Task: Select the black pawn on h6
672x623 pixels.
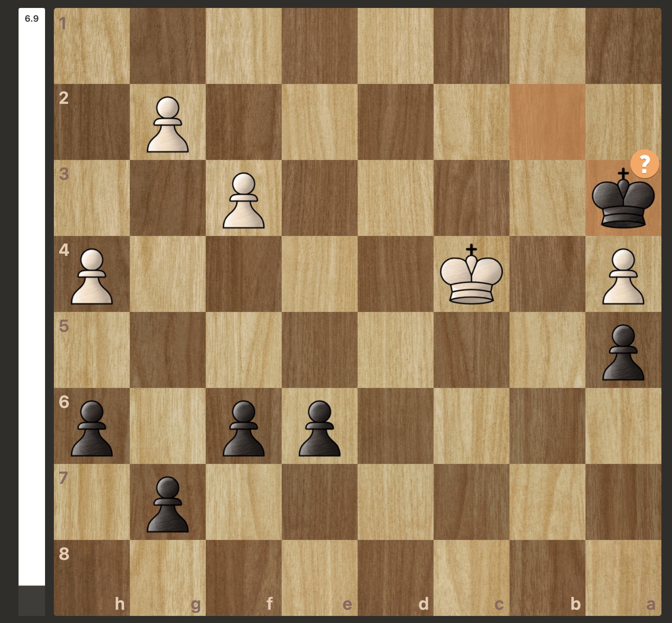Action: (x=92, y=429)
